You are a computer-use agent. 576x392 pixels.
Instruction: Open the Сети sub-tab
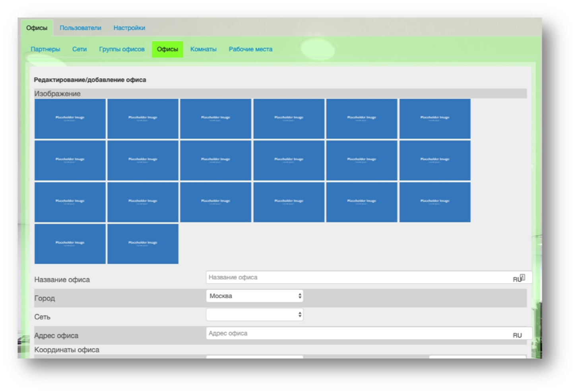(80, 49)
